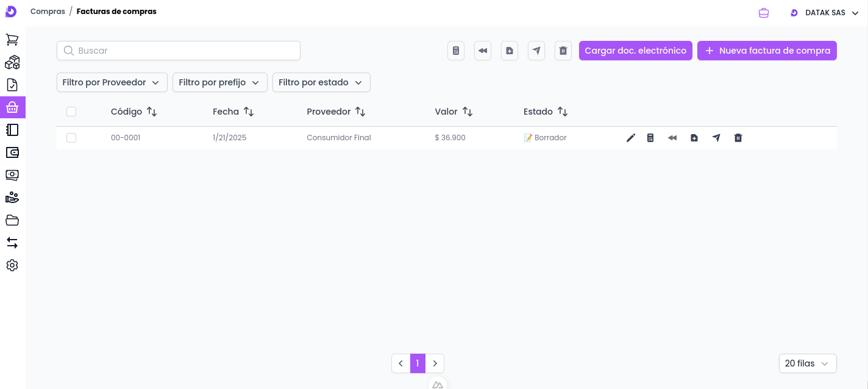The width and height of the screenshot is (868, 389).
Task: Open the settings gear in the sidebar
Action: point(12,265)
